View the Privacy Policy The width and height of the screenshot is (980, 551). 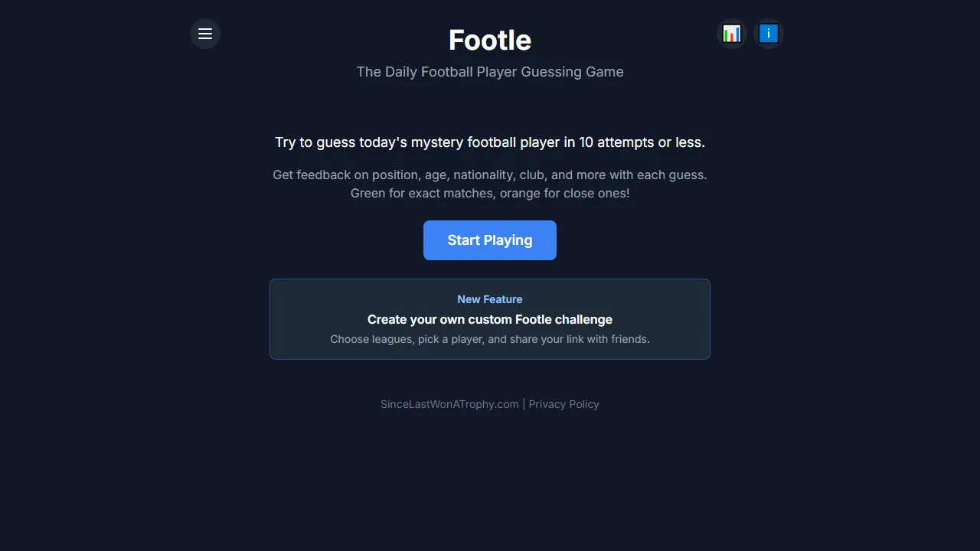point(563,403)
